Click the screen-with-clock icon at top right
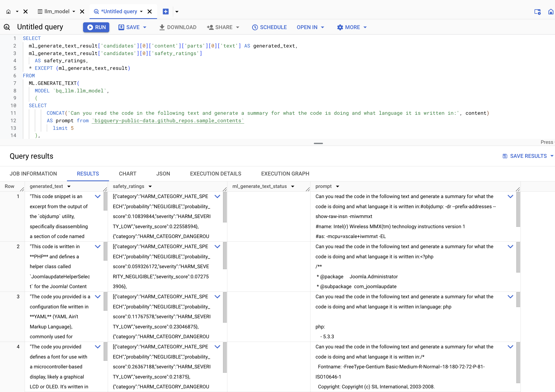Screen dimensions: 555x392 (x=537, y=12)
